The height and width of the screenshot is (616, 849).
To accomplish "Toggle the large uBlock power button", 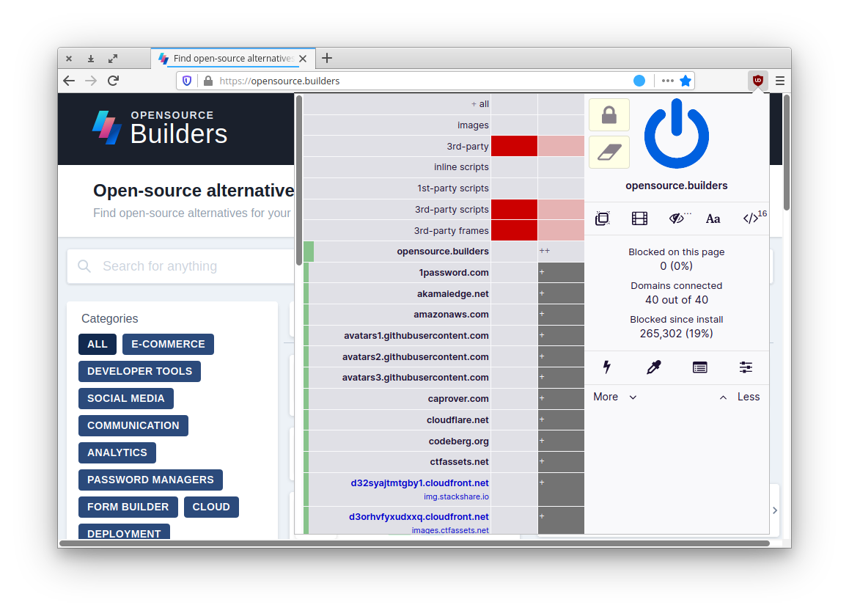I will (676, 133).
